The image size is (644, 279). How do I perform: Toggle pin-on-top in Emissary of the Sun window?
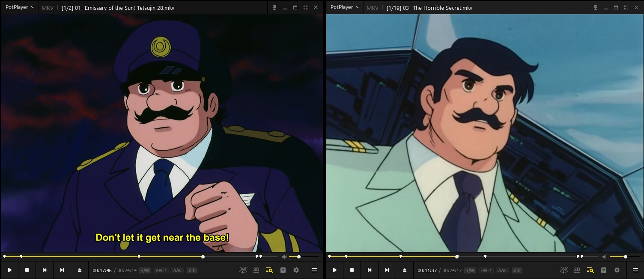274,8
